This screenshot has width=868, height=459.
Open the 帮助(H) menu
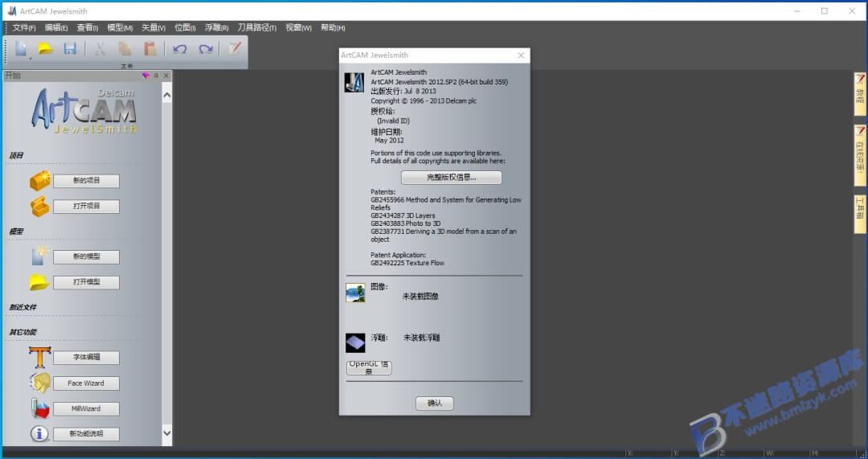[x=333, y=27]
